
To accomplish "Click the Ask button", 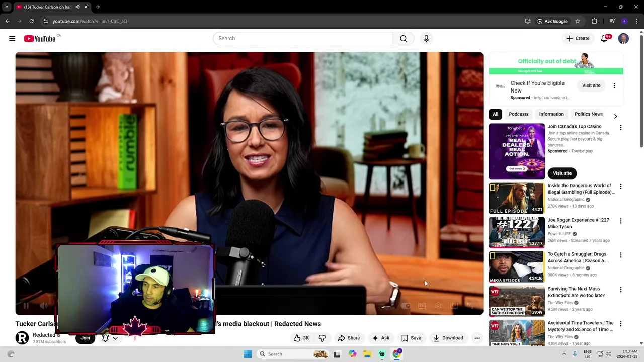I will [380, 338].
